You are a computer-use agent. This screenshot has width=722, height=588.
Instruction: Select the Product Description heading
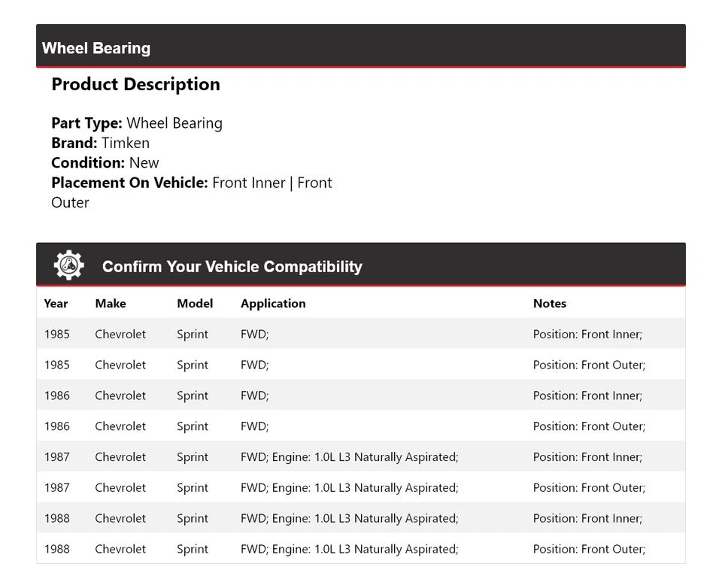click(135, 84)
